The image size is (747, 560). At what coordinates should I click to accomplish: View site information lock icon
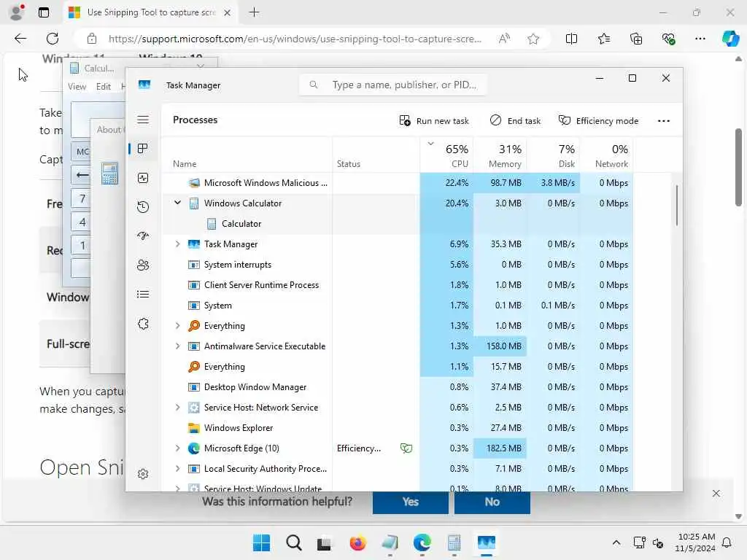pyautogui.click(x=91, y=39)
